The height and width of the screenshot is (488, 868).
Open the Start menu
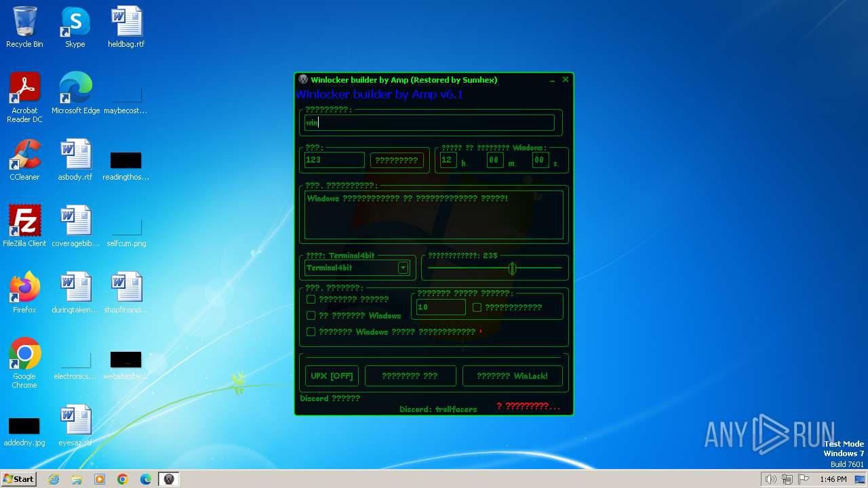pos(19,479)
